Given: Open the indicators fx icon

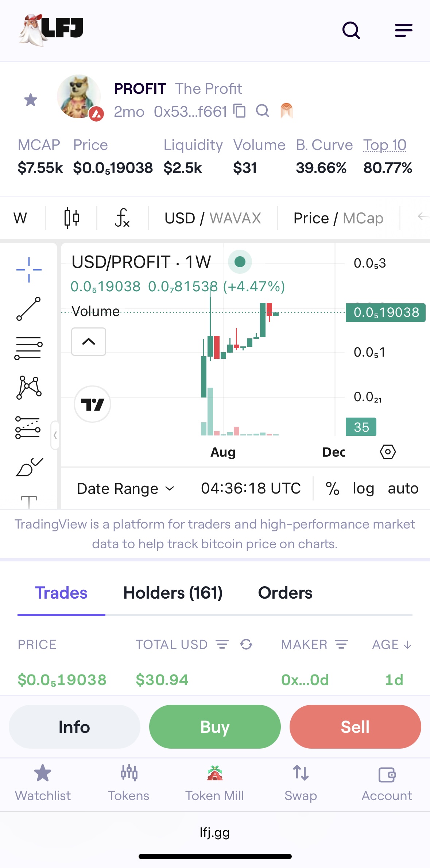Looking at the screenshot, I should click(122, 218).
